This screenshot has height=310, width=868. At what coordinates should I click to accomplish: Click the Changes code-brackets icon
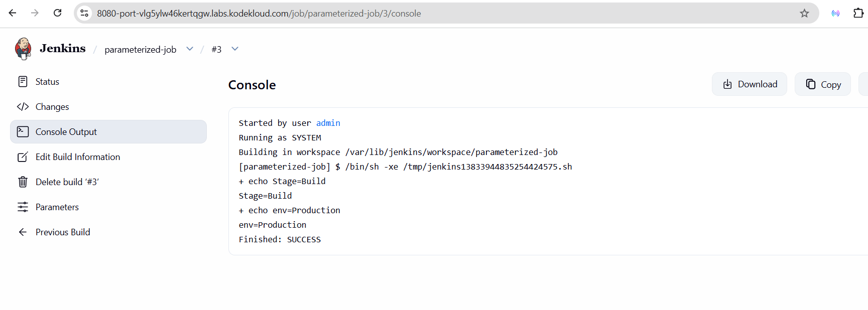click(x=23, y=106)
